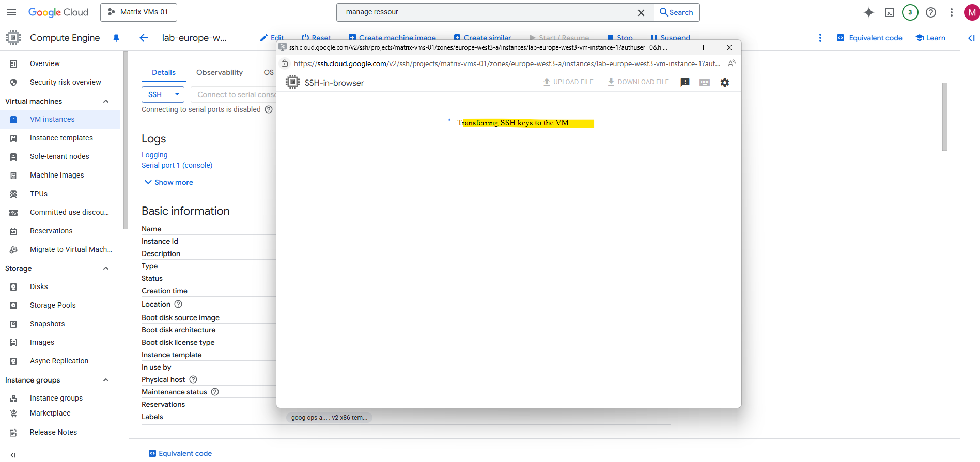Open TPUs page
The width and height of the screenshot is (980, 462).
pyautogui.click(x=39, y=194)
